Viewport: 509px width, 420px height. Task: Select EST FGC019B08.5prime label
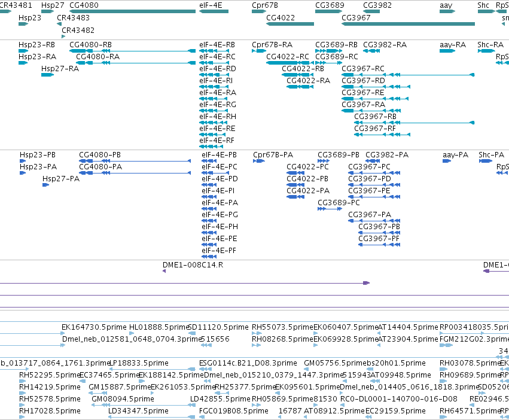(x=234, y=411)
